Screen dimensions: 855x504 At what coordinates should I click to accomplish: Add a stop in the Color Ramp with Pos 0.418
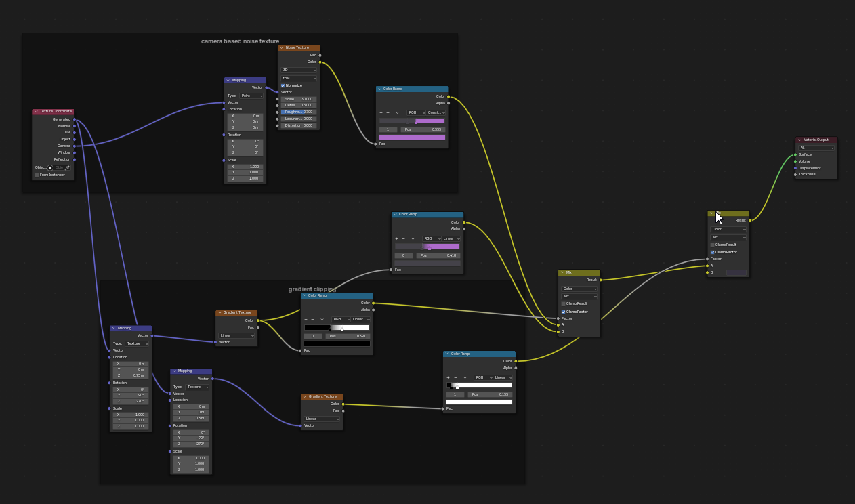[x=396, y=238]
